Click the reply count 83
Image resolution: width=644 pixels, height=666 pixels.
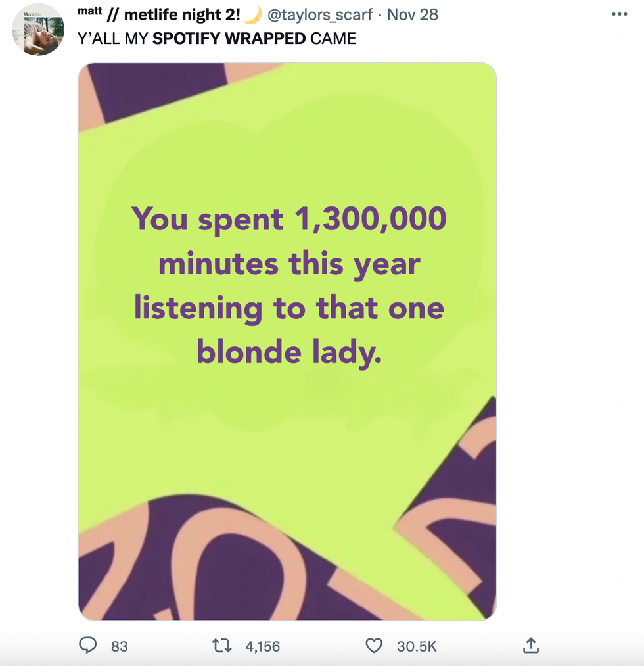[x=119, y=647]
